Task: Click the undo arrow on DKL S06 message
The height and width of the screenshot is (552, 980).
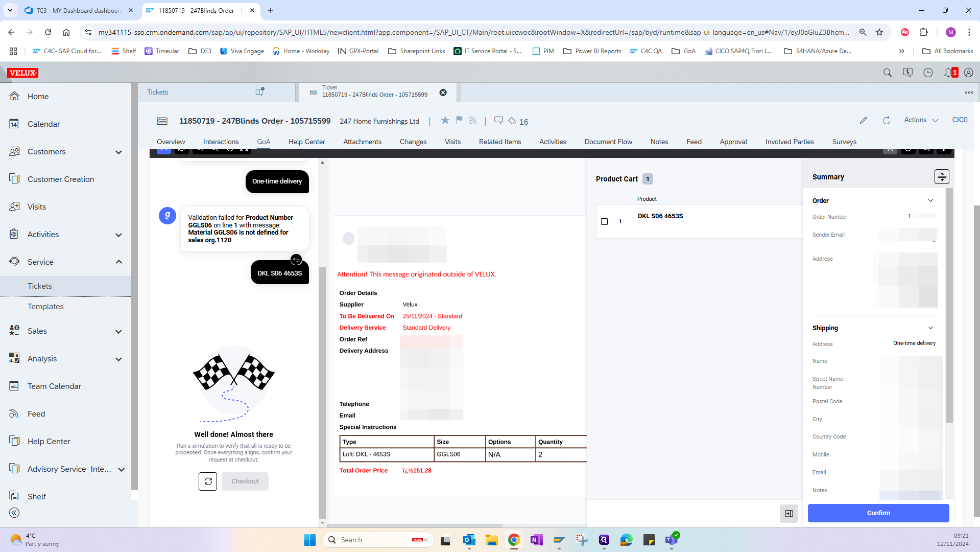Action: [296, 260]
